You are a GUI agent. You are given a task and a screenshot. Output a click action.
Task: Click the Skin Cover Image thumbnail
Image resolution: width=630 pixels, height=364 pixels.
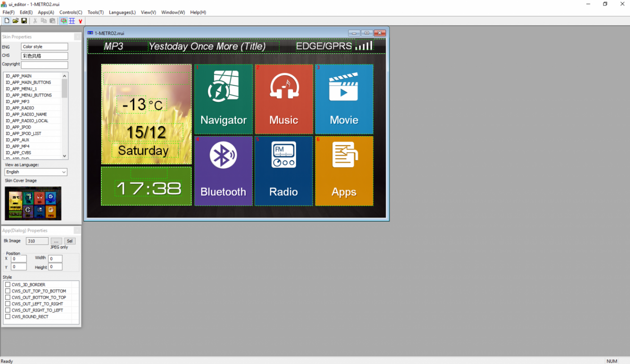(33, 204)
